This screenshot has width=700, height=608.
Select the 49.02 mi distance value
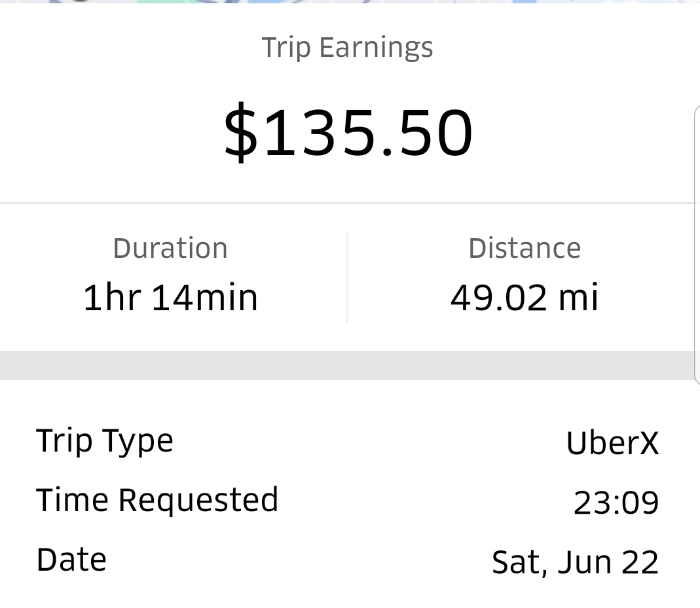tap(525, 298)
